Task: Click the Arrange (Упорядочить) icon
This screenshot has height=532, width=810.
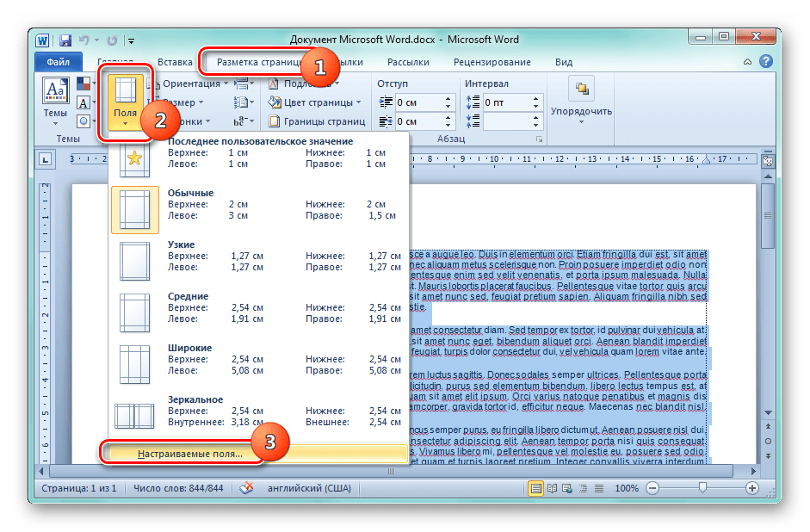Action: click(582, 90)
